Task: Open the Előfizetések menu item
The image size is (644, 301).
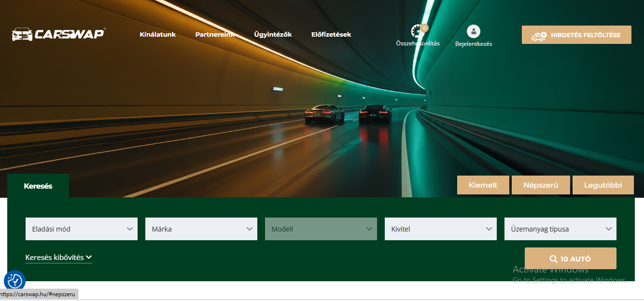Action: point(331,35)
